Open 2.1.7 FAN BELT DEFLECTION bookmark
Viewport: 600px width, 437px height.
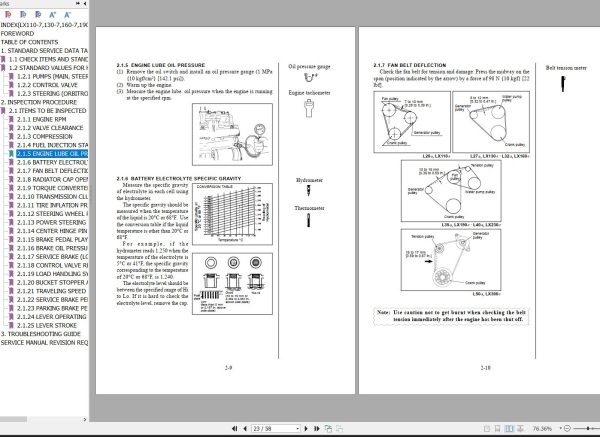[x=52, y=171]
